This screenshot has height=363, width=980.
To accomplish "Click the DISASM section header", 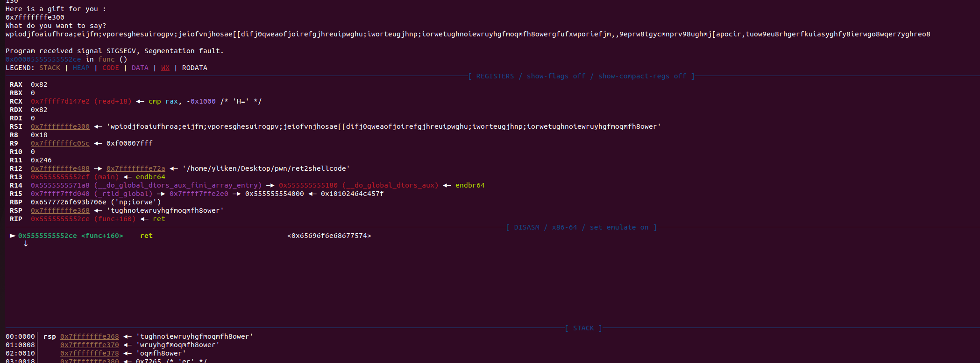I will [526, 227].
